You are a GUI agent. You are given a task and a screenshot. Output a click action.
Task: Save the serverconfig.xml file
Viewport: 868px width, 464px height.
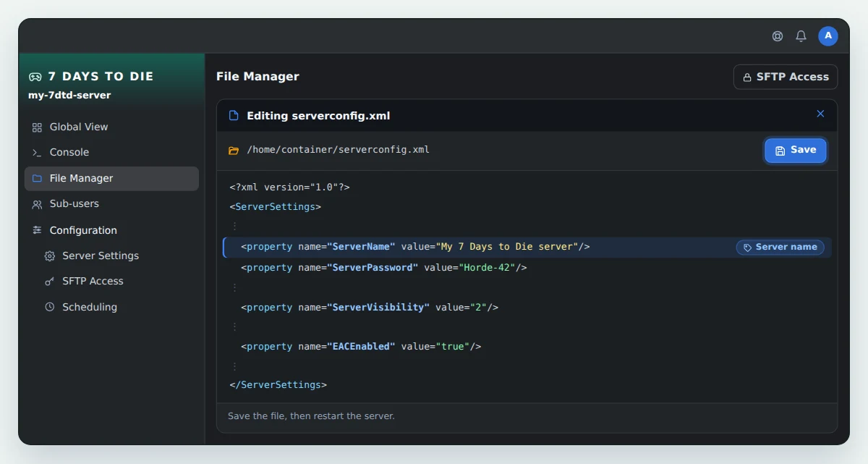[796, 151]
